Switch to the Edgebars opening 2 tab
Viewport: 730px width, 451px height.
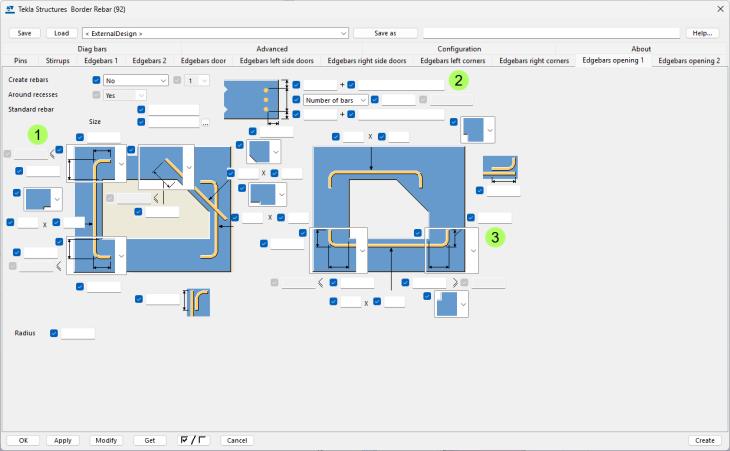pos(690,61)
